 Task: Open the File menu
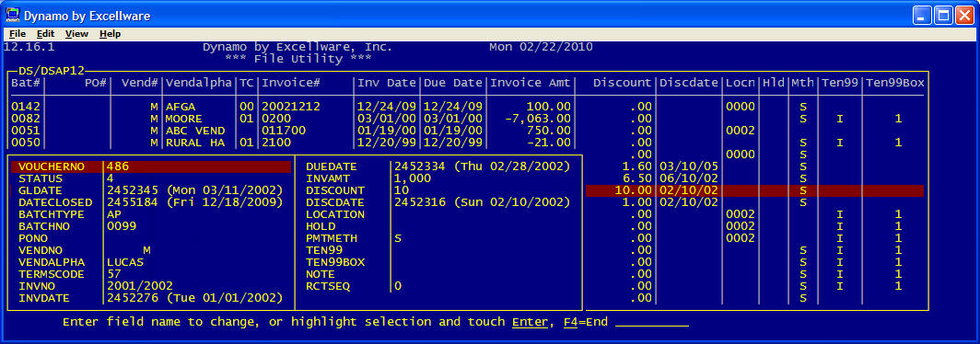coord(17,34)
